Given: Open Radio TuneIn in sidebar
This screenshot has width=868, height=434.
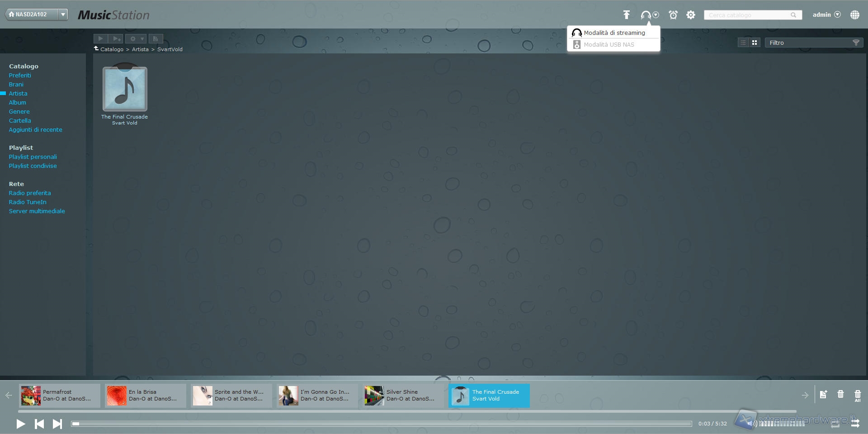Looking at the screenshot, I should 28,202.
